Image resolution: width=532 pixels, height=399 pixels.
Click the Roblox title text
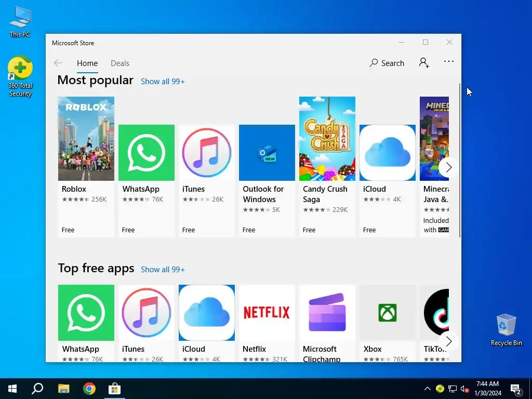[74, 189]
